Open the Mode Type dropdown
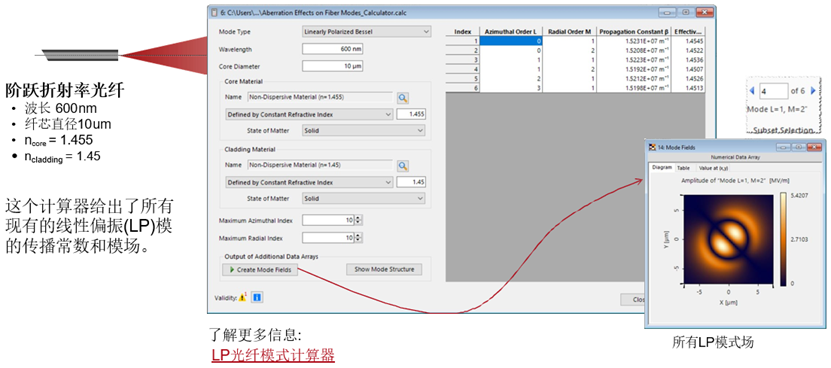Image resolution: width=831 pixels, height=368 pixels. click(367, 32)
